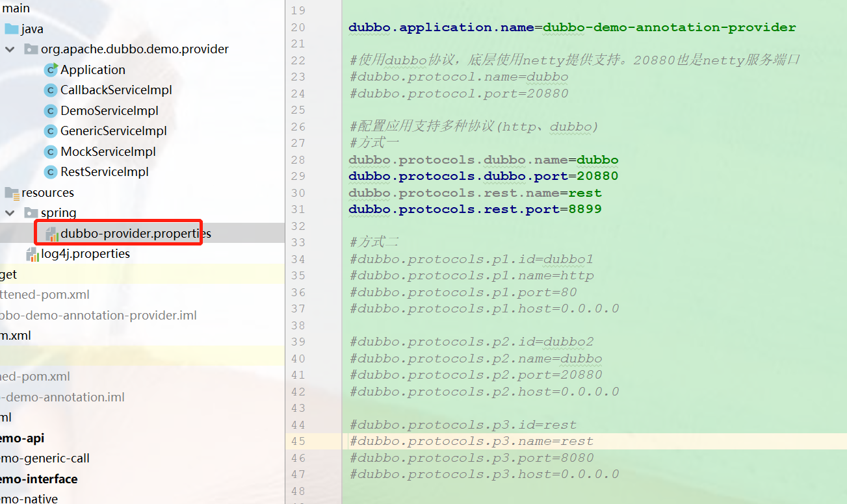Select the java folder row
This screenshot has height=504, width=847.
[142, 29]
